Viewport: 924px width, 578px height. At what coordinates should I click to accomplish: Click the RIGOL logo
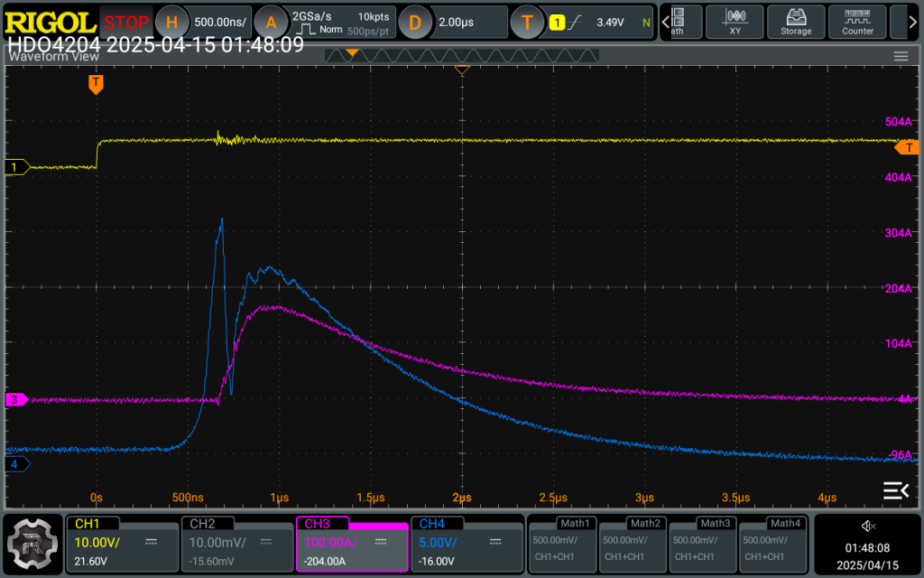[50, 23]
